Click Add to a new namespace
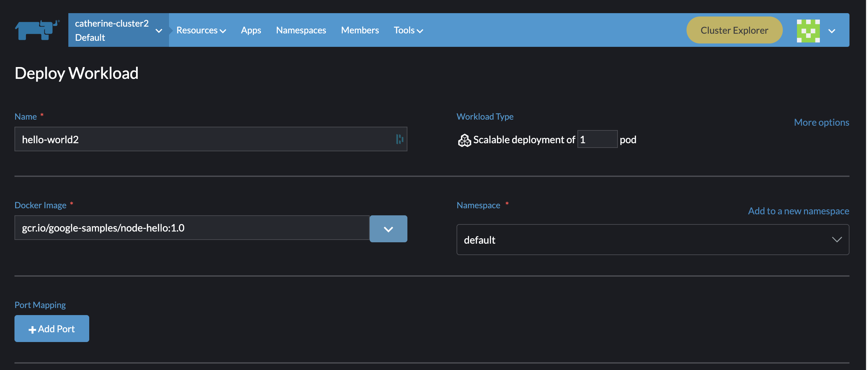The height and width of the screenshot is (370, 868). click(x=798, y=211)
